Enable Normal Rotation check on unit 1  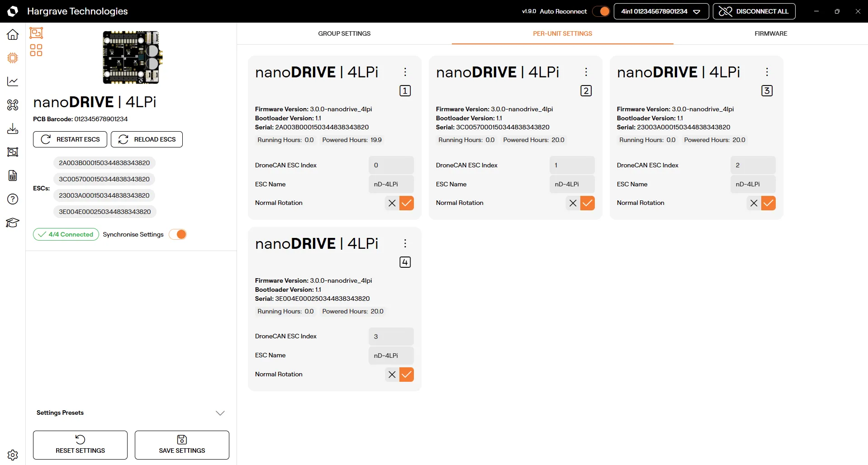pyautogui.click(x=407, y=203)
